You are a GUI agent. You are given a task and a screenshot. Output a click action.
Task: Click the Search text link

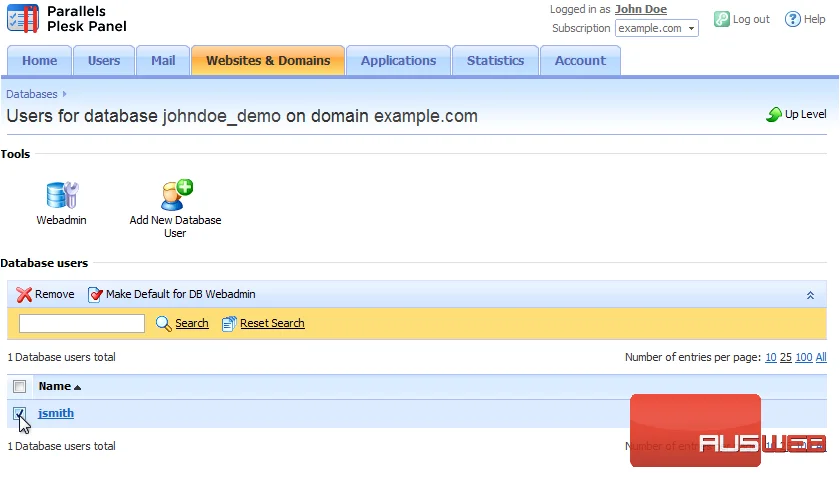pyautogui.click(x=192, y=324)
